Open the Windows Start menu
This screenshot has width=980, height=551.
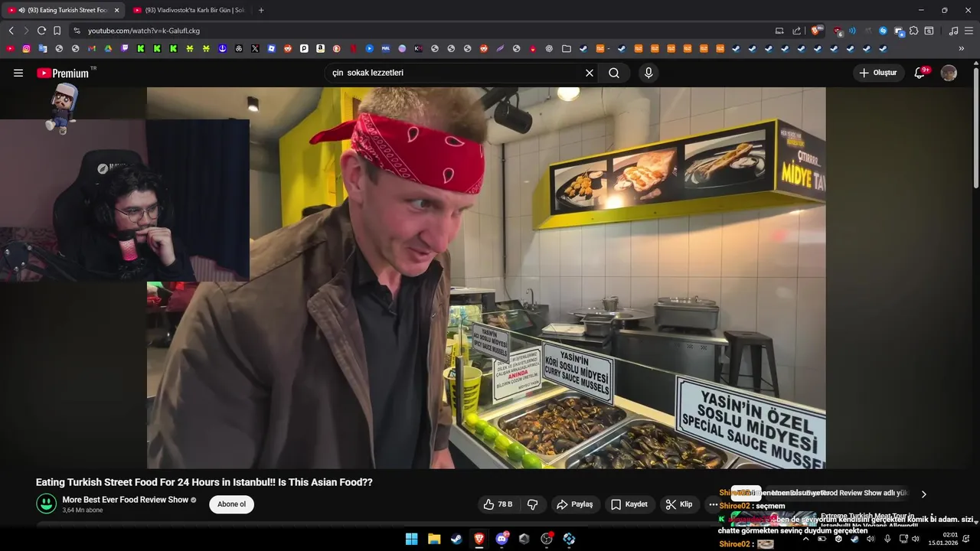tap(411, 539)
